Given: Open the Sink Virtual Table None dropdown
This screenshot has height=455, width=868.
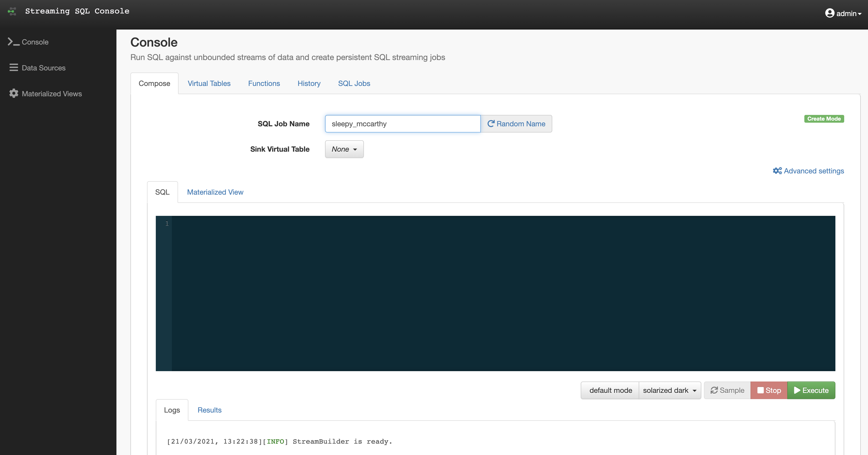Looking at the screenshot, I should (344, 149).
